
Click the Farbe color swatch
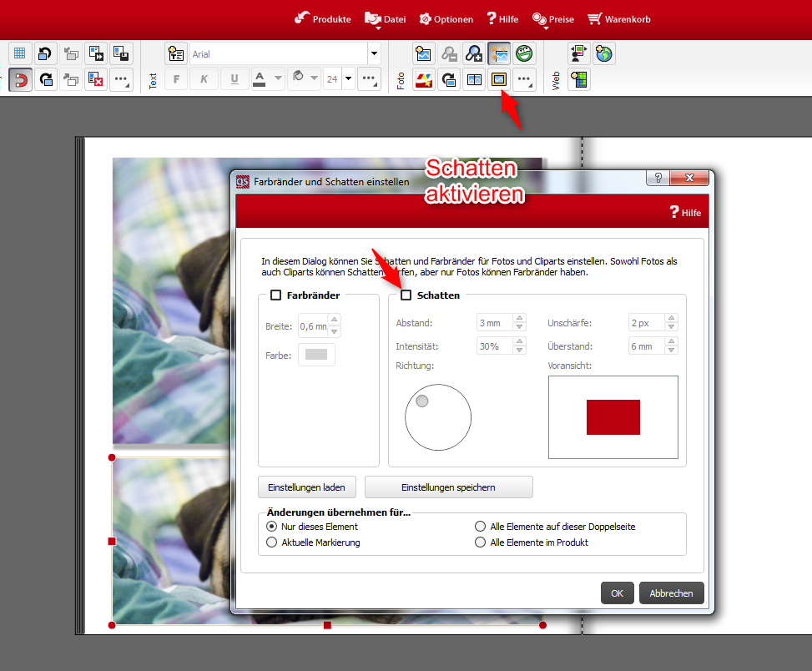316,355
